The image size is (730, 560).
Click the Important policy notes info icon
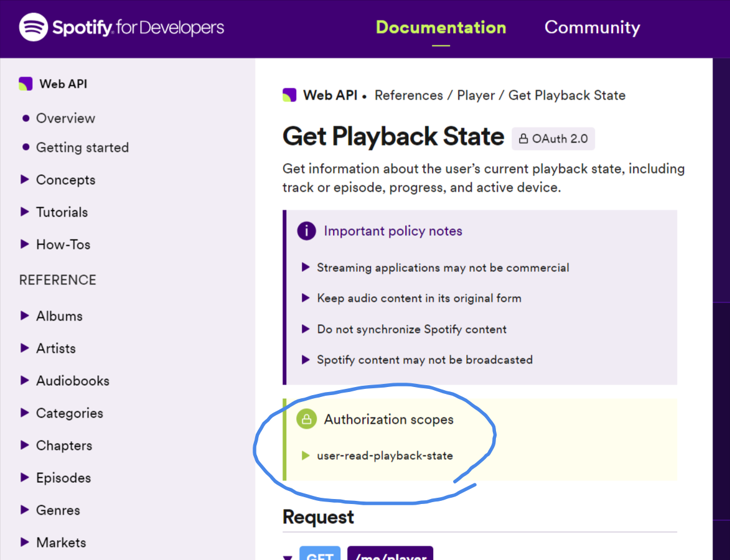[306, 231]
